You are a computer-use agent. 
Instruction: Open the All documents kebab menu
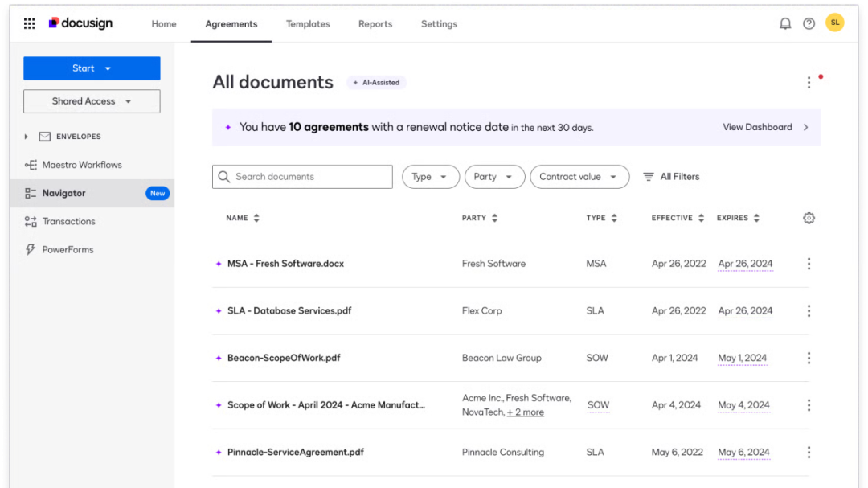point(809,83)
